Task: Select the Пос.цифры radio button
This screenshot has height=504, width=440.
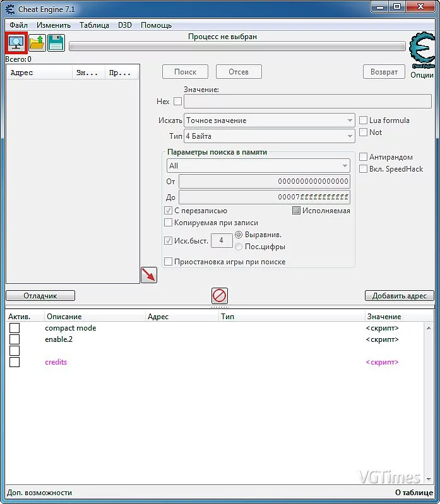Action: pyautogui.click(x=239, y=247)
